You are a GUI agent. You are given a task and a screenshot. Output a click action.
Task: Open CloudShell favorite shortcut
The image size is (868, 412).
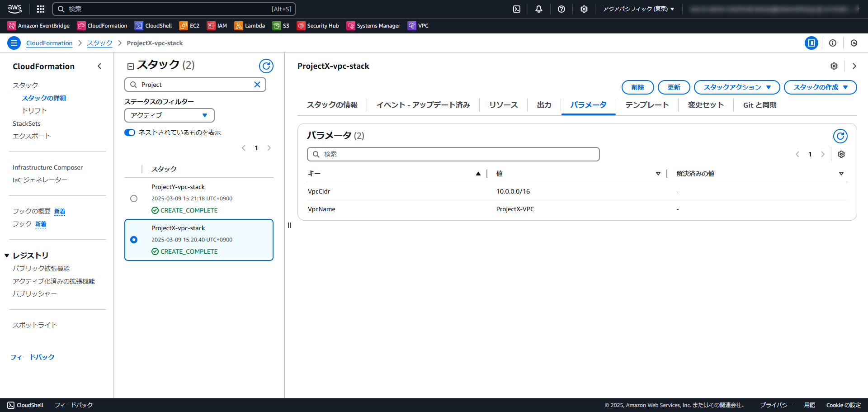point(153,26)
